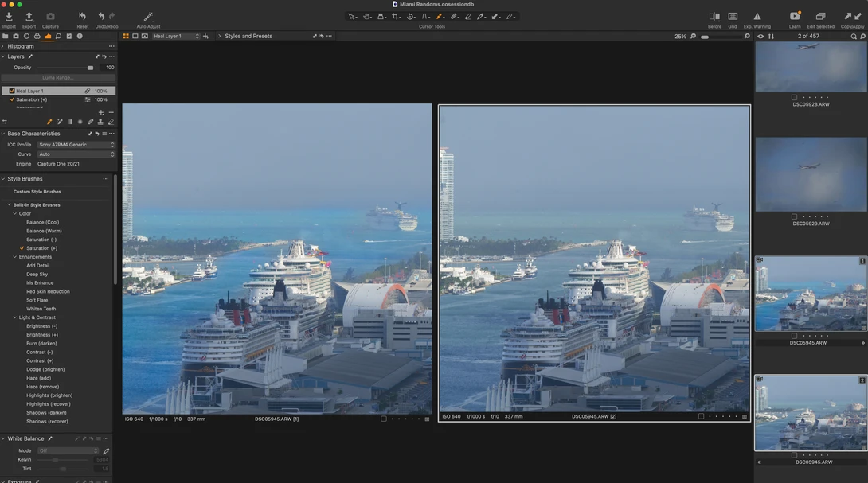This screenshot has height=483, width=868.
Task: Open the Library tool tab
Action: tap(5, 36)
